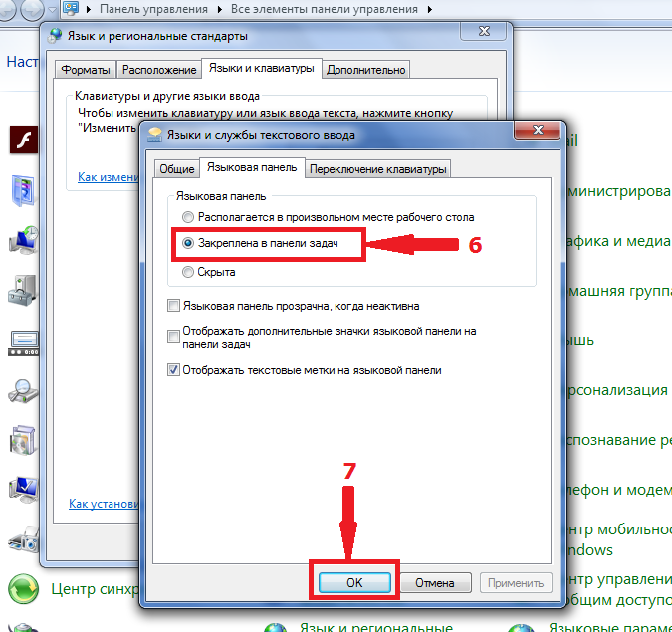This screenshot has height=632, width=672.
Task: Click the screen with 0:00 counter icon
Action: (24, 343)
